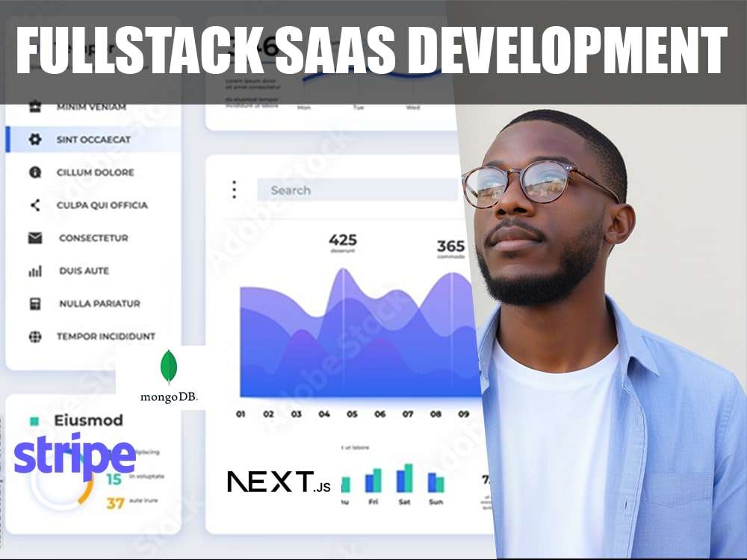
Task: Select the 09 label on the chart axis
Action: click(464, 414)
